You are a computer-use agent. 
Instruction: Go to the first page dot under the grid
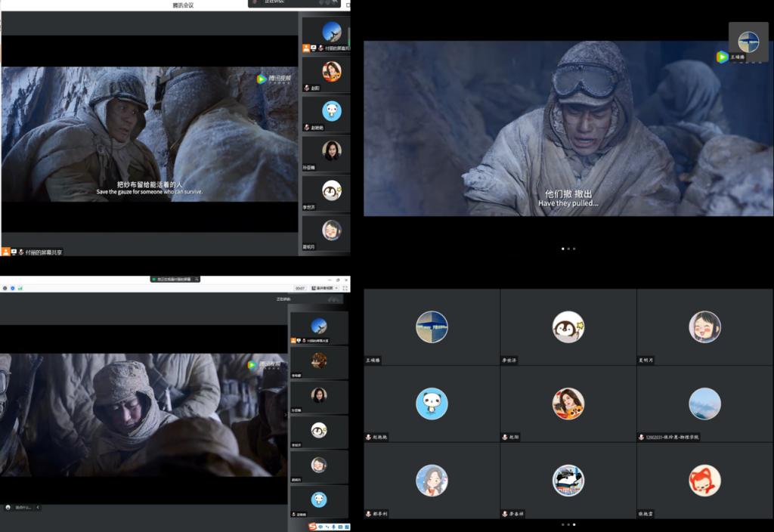point(562,524)
